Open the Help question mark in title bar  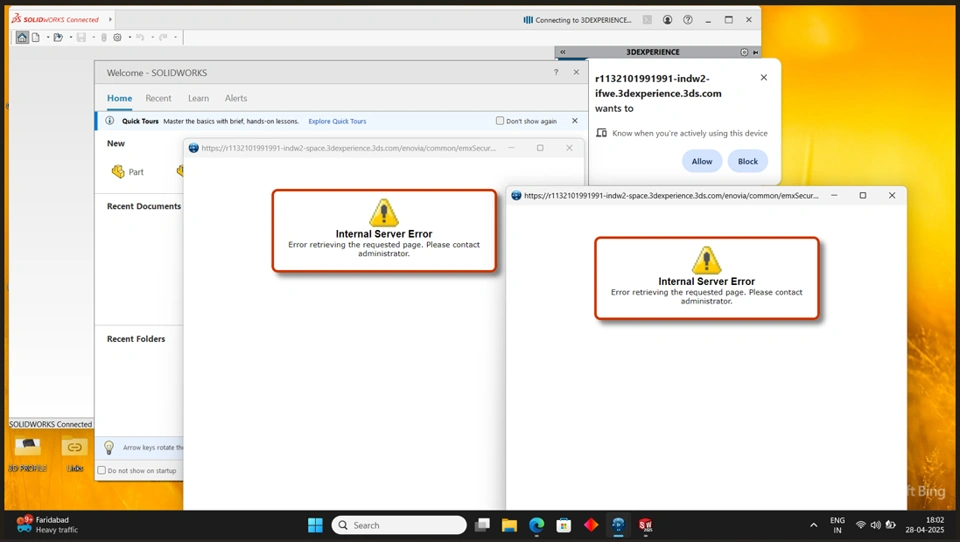pyautogui.click(x=688, y=20)
